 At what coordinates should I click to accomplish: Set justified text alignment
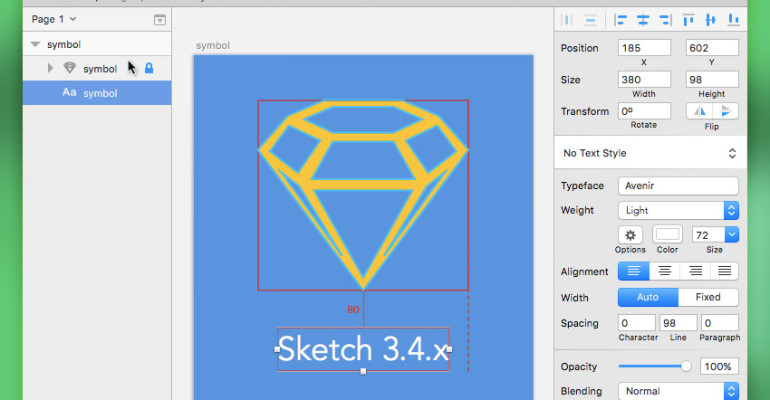(724, 271)
